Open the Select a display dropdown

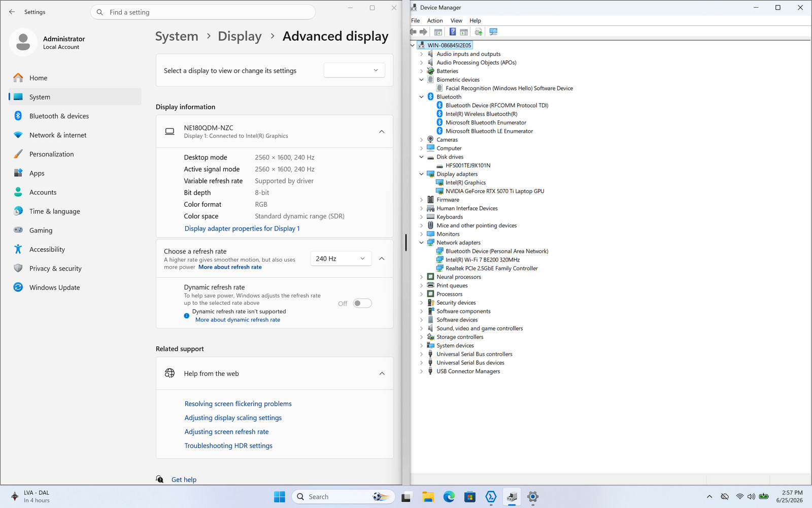click(354, 70)
